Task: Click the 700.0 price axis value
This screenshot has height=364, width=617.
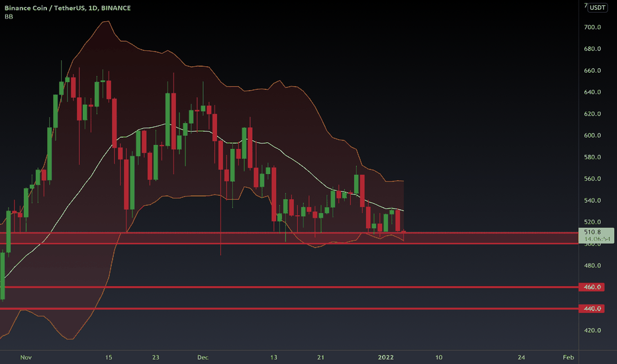Action: tap(593, 27)
